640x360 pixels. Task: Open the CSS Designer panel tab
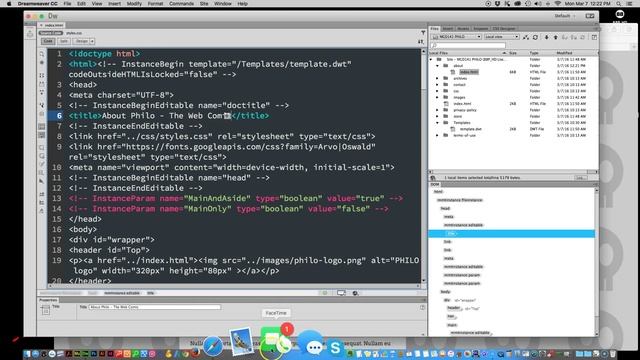(x=504, y=29)
